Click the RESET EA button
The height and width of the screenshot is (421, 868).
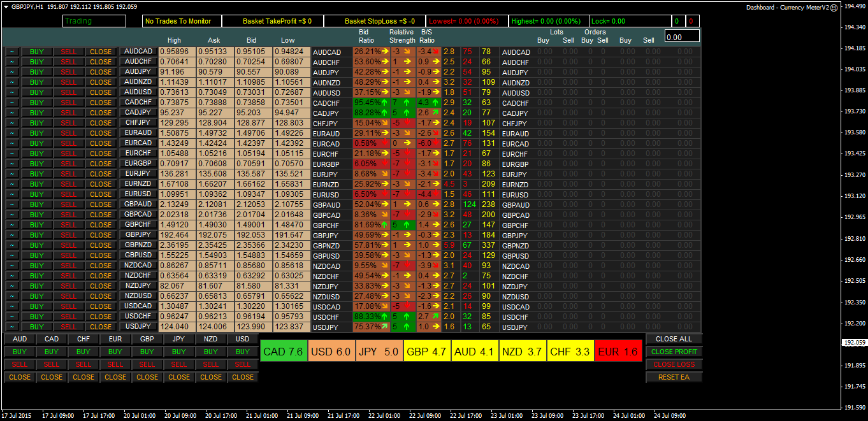pyautogui.click(x=674, y=377)
